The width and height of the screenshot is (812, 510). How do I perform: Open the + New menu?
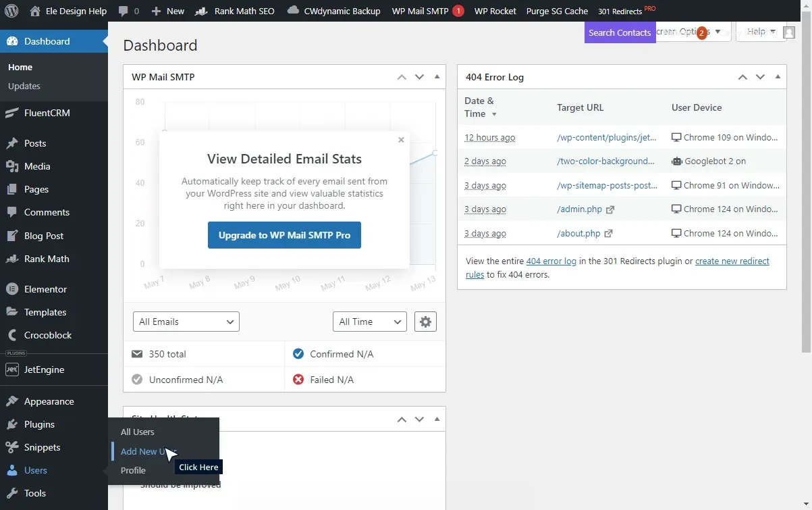pos(167,10)
